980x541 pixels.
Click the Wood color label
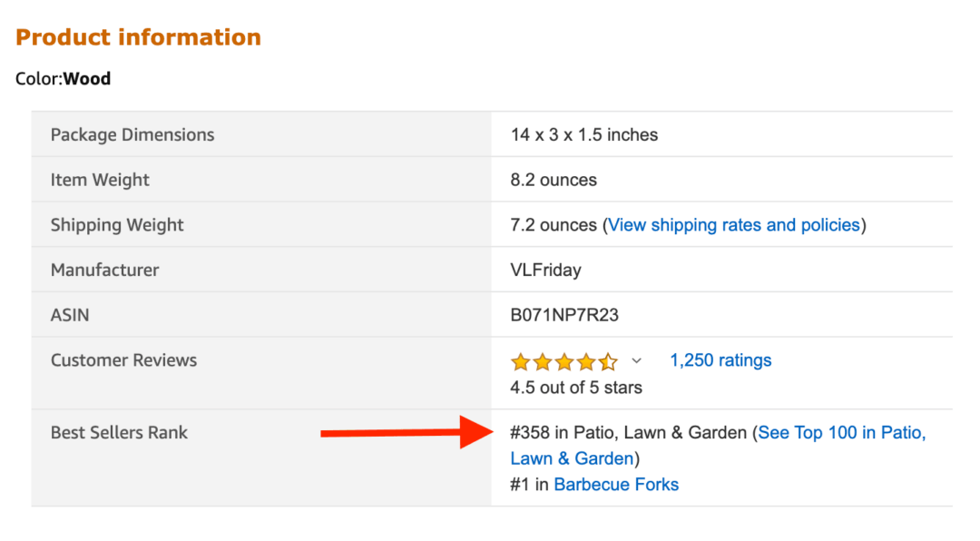[x=87, y=79]
